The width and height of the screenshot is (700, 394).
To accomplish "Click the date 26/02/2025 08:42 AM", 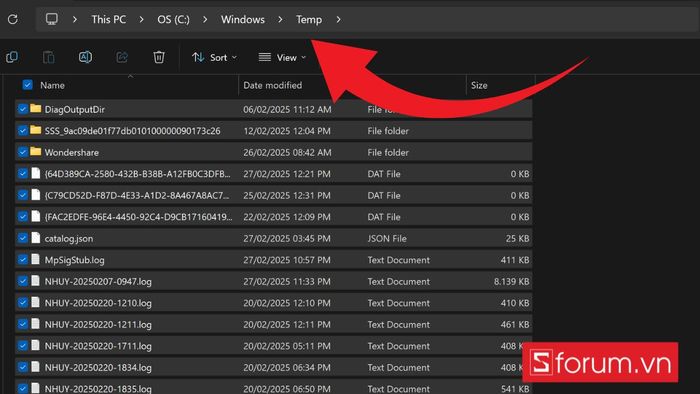I will [287, 152].
